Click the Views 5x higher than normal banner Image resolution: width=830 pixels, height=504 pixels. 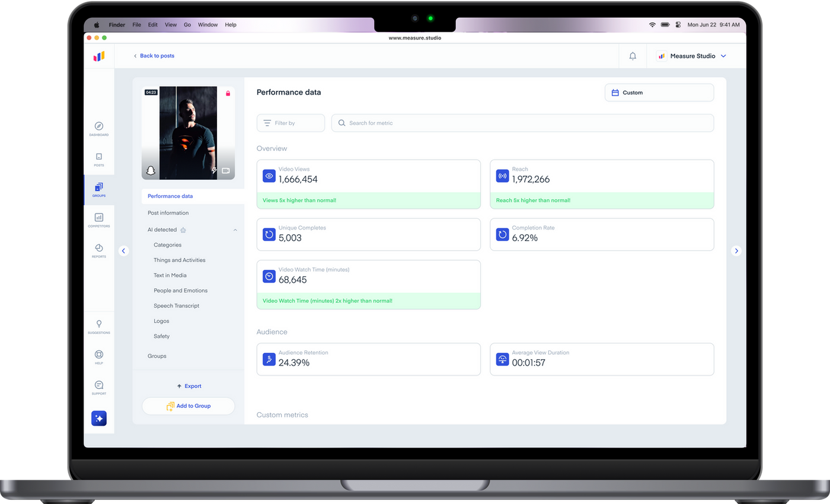(369, 200)
